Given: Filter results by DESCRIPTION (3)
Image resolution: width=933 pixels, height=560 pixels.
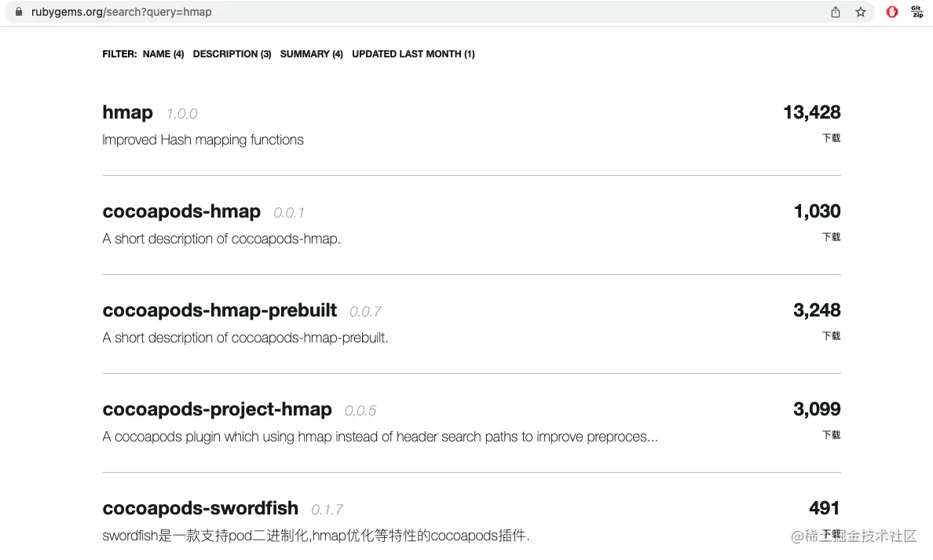Looking at the screenshot, I should tap(232, 54).
